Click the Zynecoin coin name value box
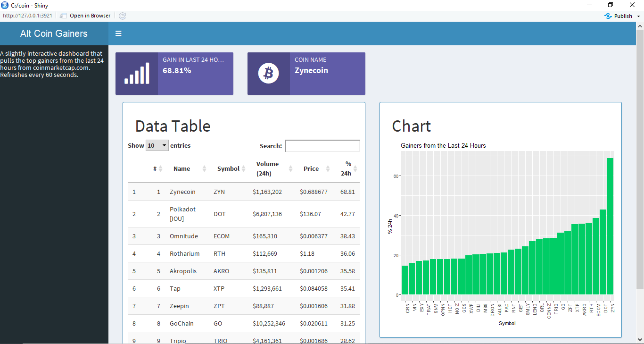 (x=306, y=74)
